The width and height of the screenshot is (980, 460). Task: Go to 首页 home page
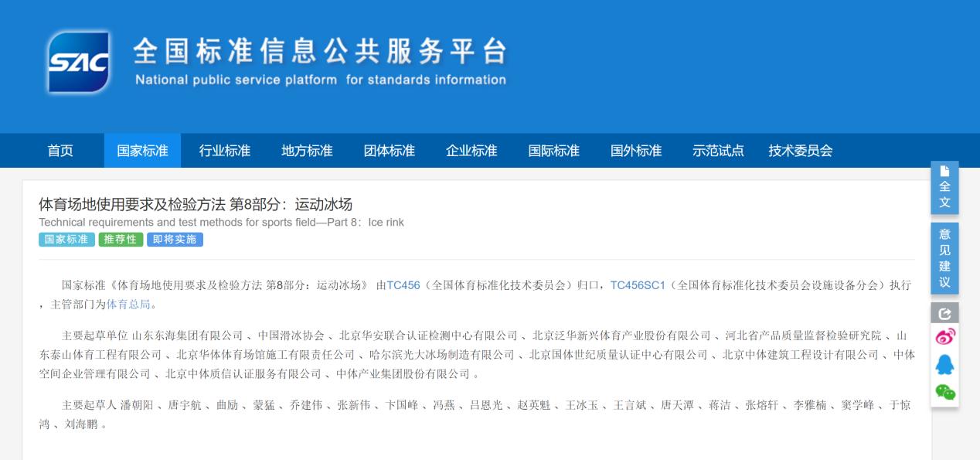60,151
